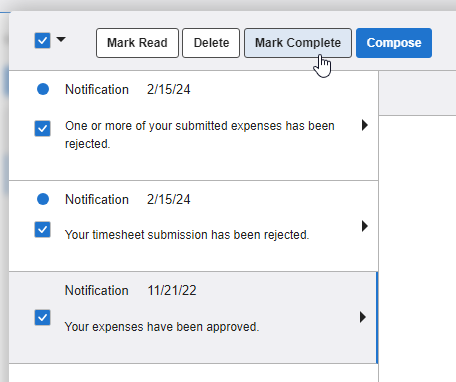
Task: Click the Mark Read button
Action: pos(137,43)
